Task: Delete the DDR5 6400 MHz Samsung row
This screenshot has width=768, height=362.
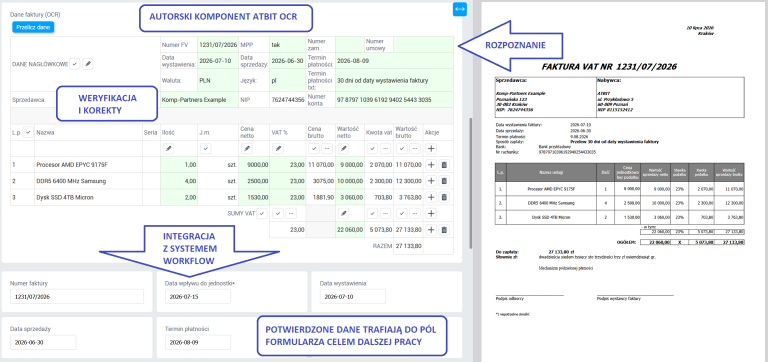Action: tap(444, 181)
